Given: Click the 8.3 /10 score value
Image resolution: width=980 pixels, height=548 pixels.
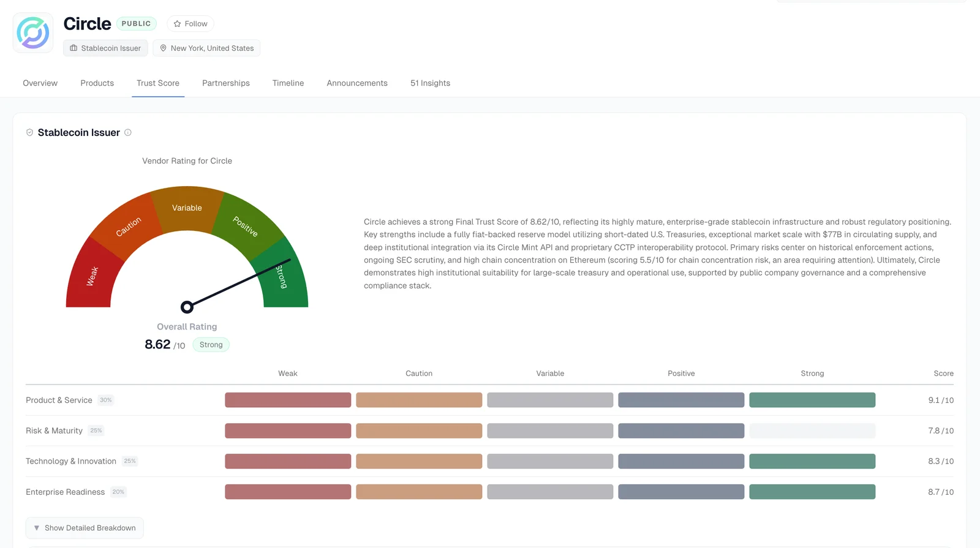Looking at the screenshot, I should click(x=941, y=461).
